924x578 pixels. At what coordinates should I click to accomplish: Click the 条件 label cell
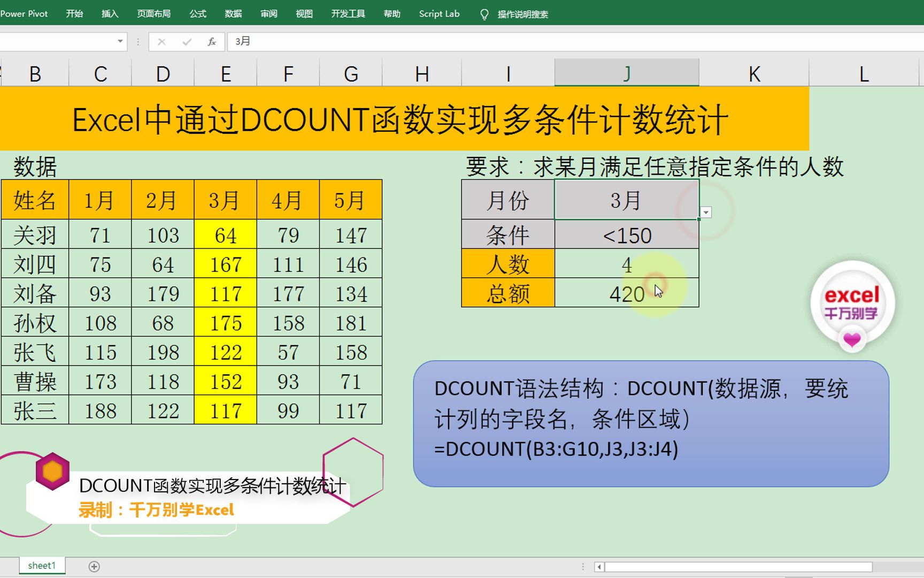click(x=508, y=235)
